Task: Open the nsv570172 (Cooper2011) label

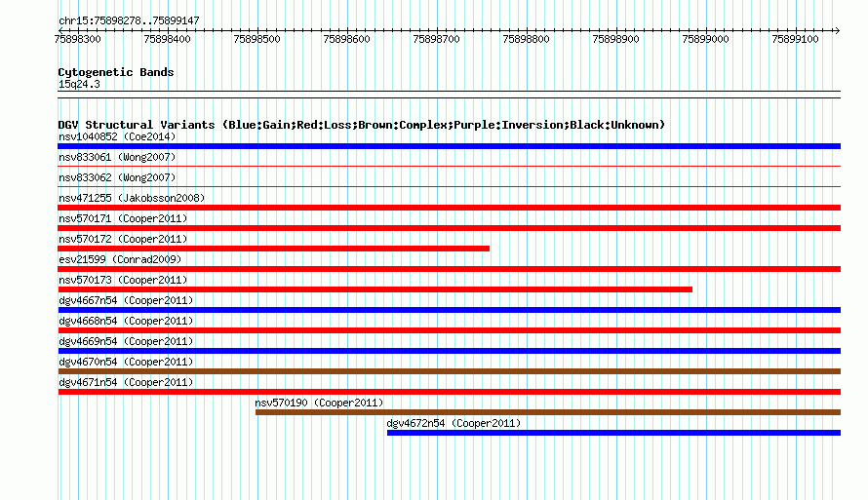Action: (123, 239)
